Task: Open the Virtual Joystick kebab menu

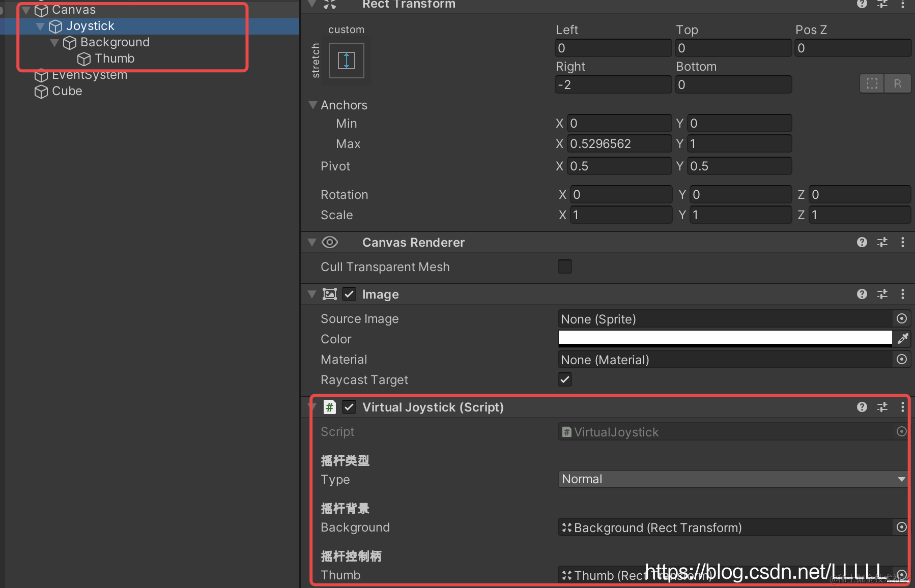Action: [903, 407]
